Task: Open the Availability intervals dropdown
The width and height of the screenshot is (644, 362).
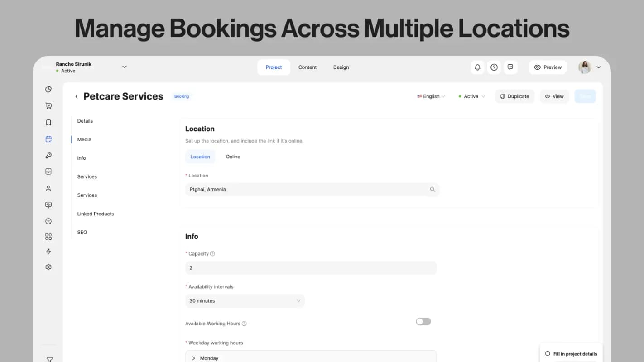Action: (x=245, y=300)
